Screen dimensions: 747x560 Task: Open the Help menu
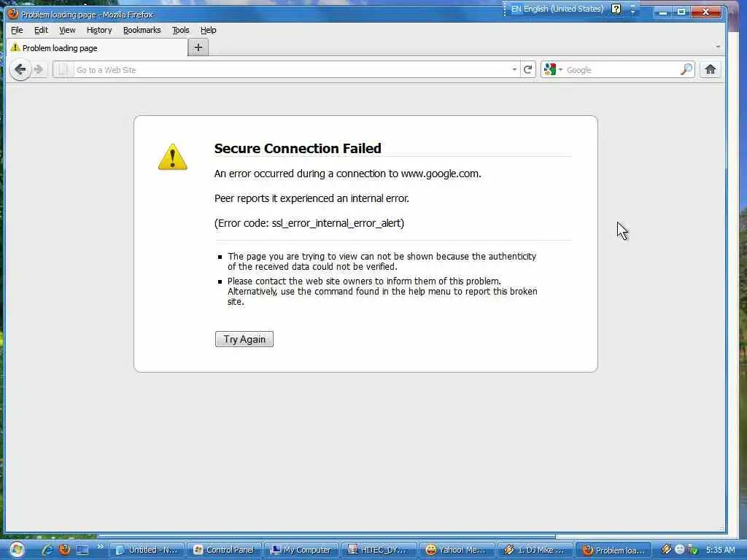coord(208,30)
